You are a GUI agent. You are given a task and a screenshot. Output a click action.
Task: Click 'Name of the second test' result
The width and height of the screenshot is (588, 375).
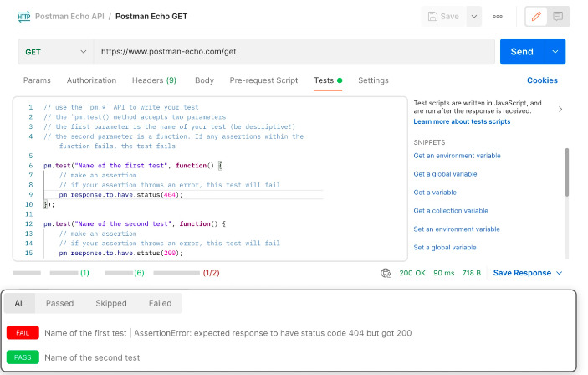click(92, 357)
